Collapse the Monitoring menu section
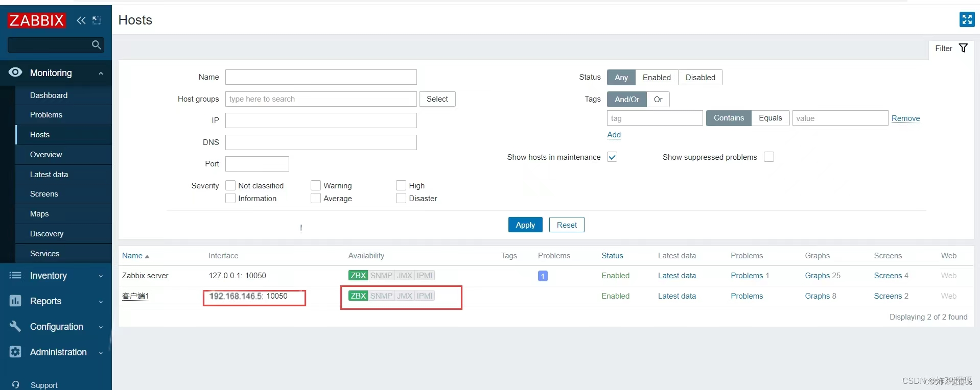Image resolution: width=980 pixels, height=390 pixels. point(101,74)
